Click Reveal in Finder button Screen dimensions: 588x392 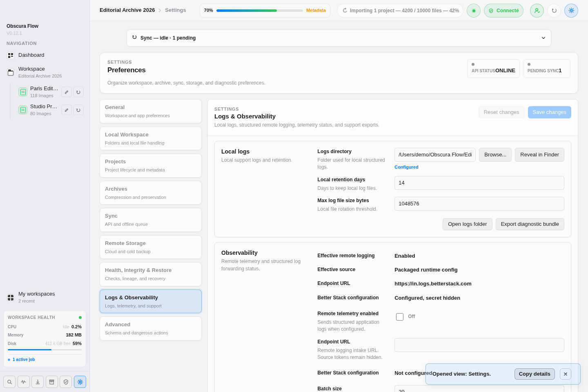point(539,155)
